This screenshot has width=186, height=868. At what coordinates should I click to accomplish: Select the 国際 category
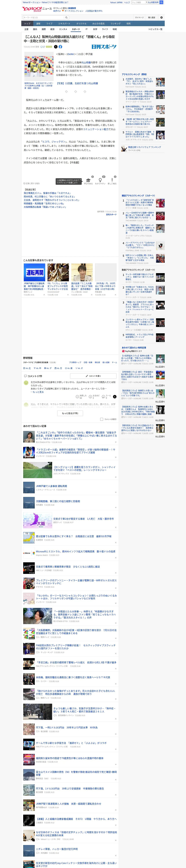point(44,29)
